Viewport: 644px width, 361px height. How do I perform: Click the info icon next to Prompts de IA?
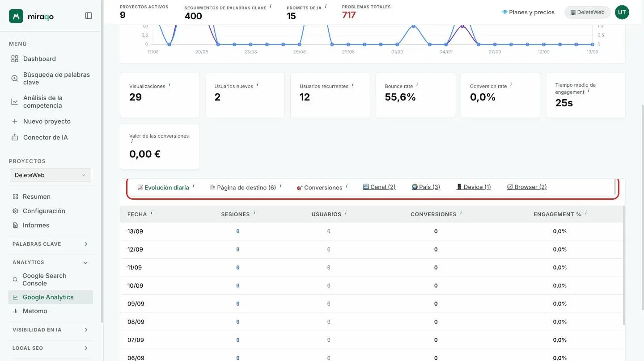point(326,6)
